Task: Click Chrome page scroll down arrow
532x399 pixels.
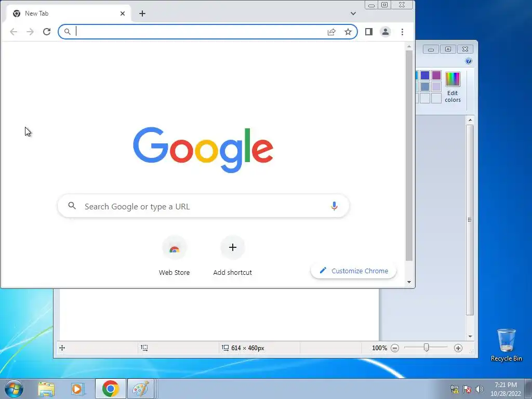Action: point(409,282)
